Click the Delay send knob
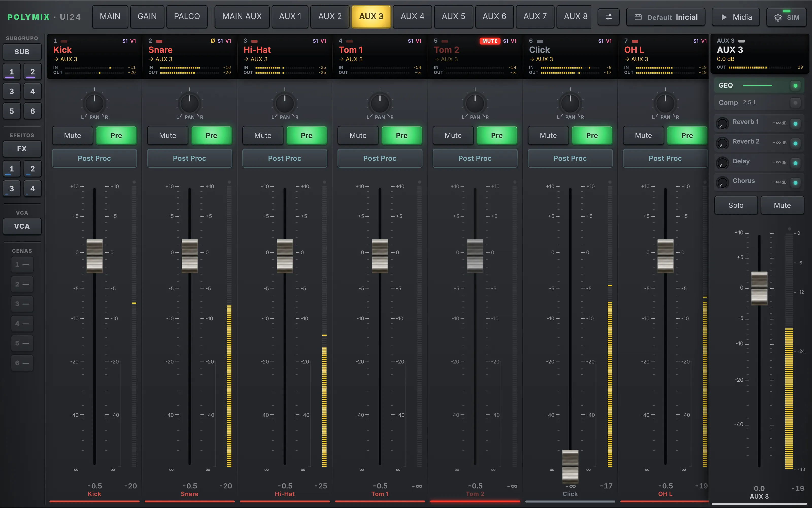The height and width of the screenshot is (508, 812). click(x=722, y=163)
